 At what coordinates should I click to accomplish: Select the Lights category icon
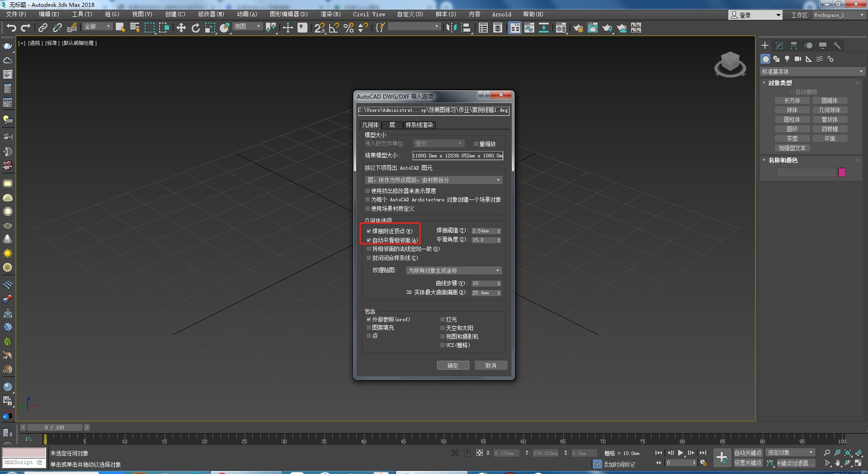click(787, 59)
